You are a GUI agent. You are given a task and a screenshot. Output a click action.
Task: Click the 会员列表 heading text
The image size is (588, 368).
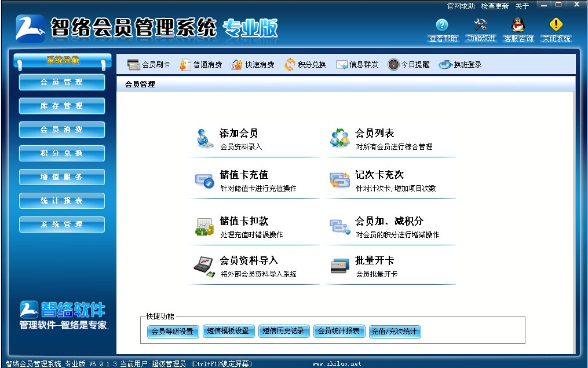point(375,133)
